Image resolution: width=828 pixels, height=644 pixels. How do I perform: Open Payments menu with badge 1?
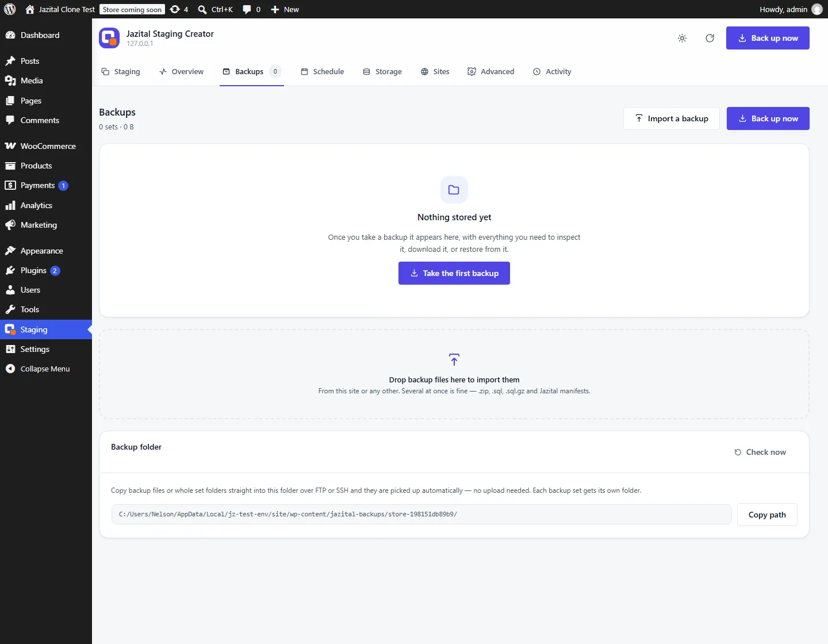coord(46,185)
